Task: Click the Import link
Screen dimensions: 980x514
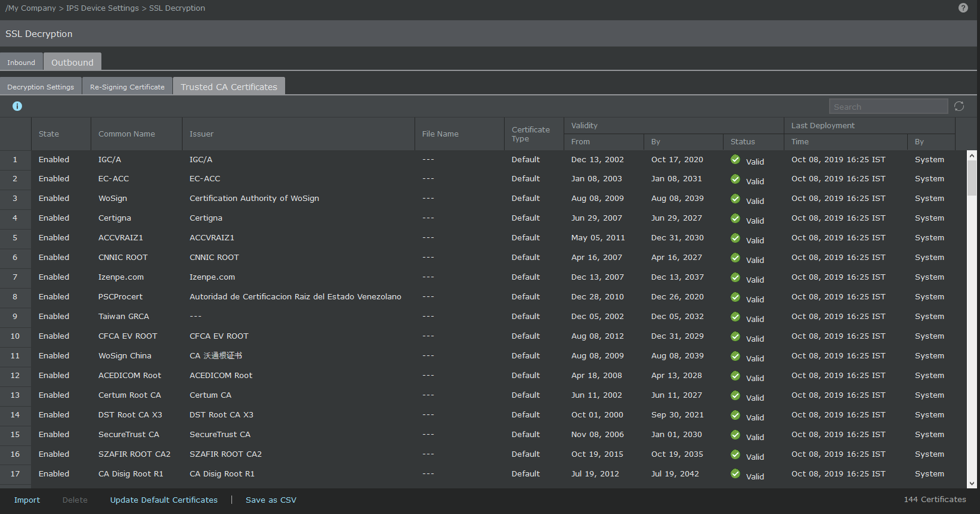Action: pyautogui.click(x=27, y=500)
